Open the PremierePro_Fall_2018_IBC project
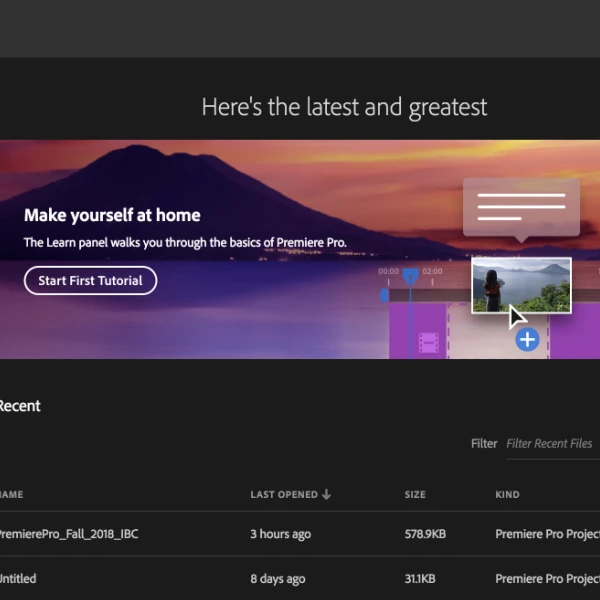600x600 pixels. pyautogui.click(x=68, y=534)
